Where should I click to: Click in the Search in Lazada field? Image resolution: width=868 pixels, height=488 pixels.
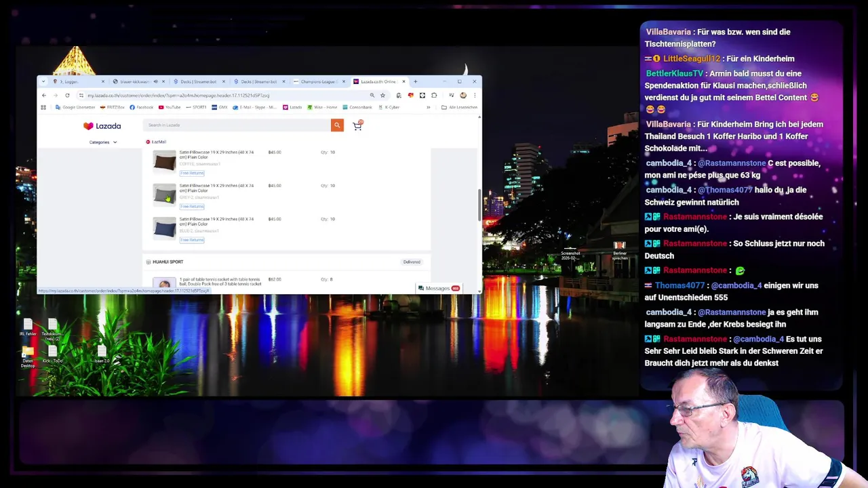pyautogui.click(x=237, y=125)
